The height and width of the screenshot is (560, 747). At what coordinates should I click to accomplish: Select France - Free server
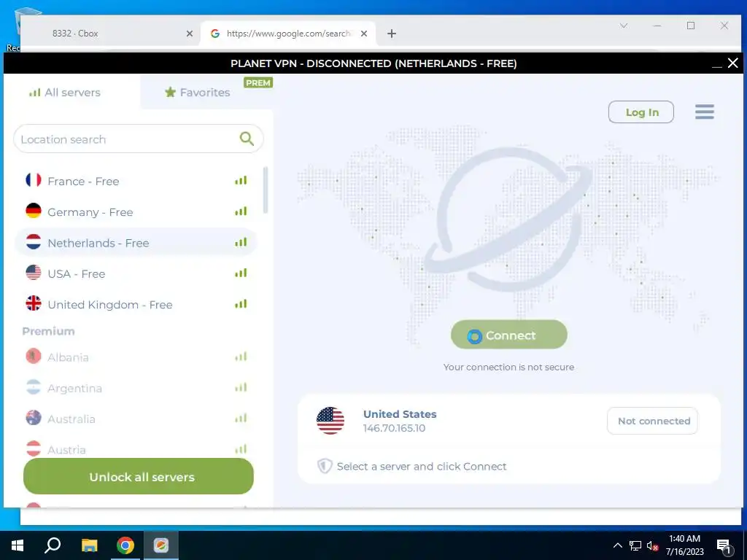point(136,181)
